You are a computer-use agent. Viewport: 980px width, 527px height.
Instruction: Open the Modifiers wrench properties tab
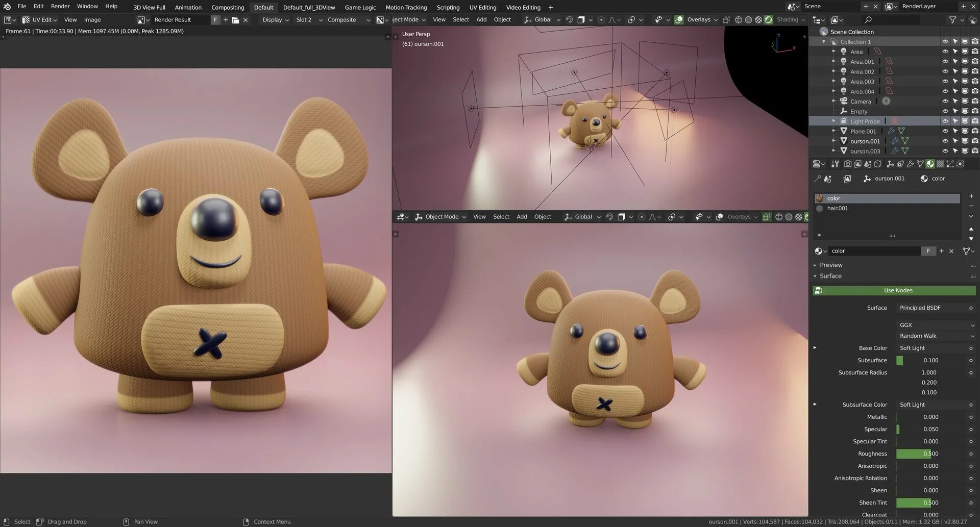(911, 164)
